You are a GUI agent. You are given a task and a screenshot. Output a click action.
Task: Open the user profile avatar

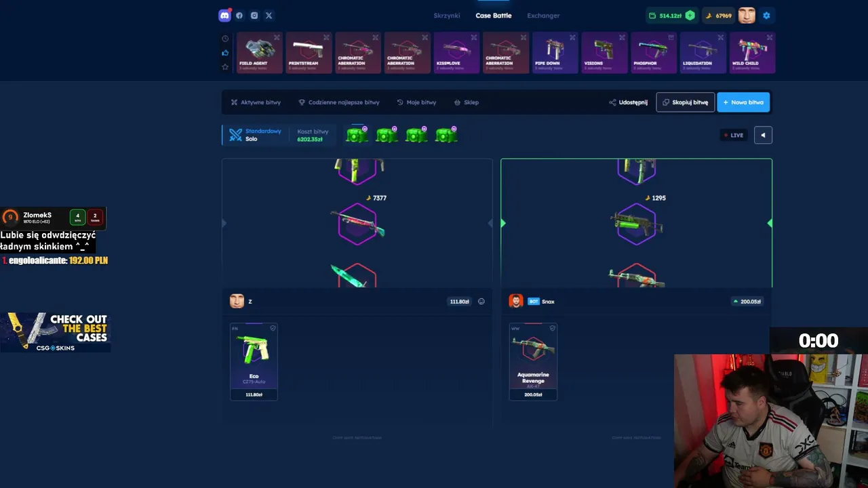[747, 16]
